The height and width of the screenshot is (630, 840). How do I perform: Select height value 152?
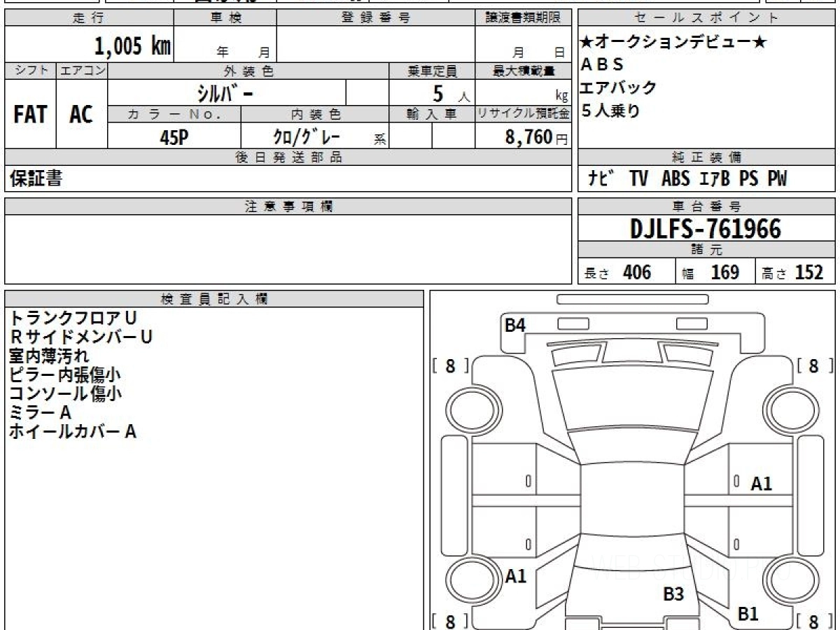(x=808, y=272)
